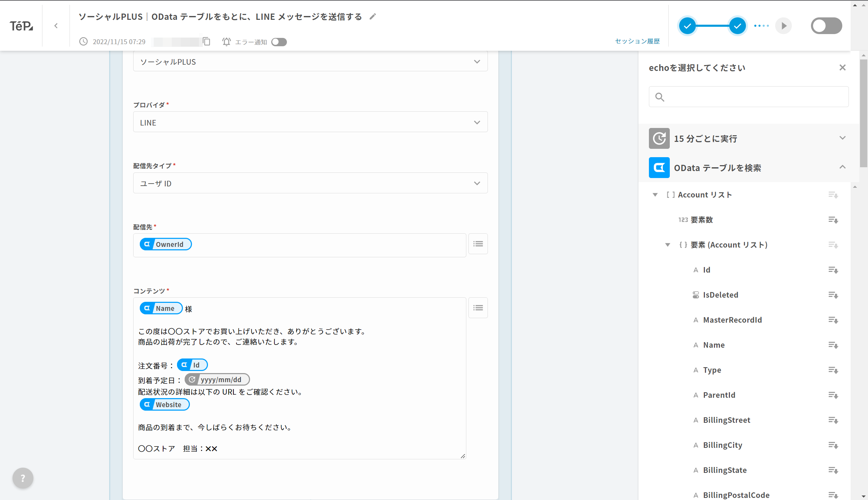
Task: Open セッション履歴
Action: pos(637,41)
